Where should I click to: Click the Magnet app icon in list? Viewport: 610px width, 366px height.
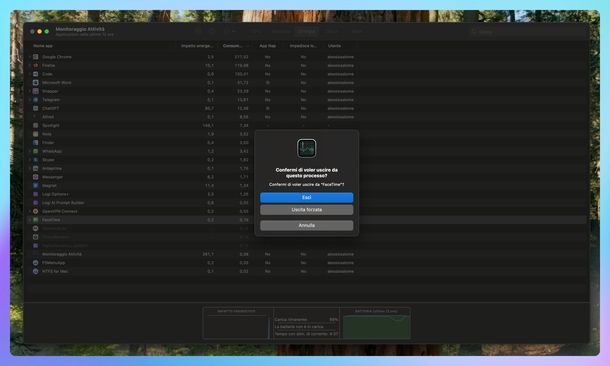pos(35,186)
